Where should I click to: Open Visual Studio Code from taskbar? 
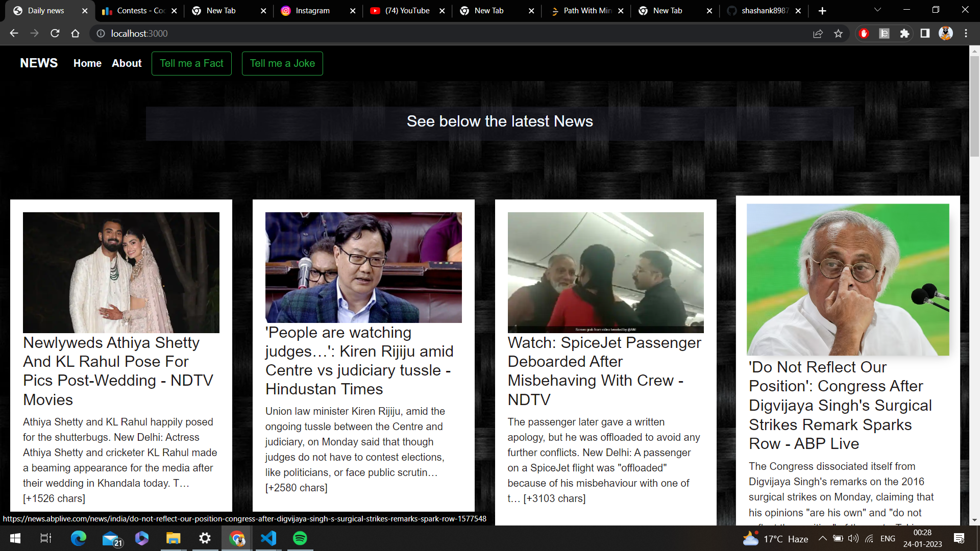tap(268, 538)
